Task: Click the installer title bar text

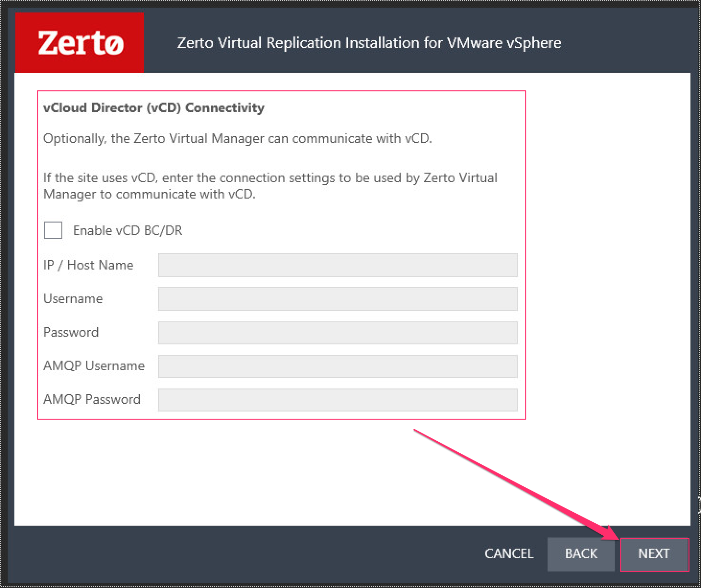Action: [369, 43]
